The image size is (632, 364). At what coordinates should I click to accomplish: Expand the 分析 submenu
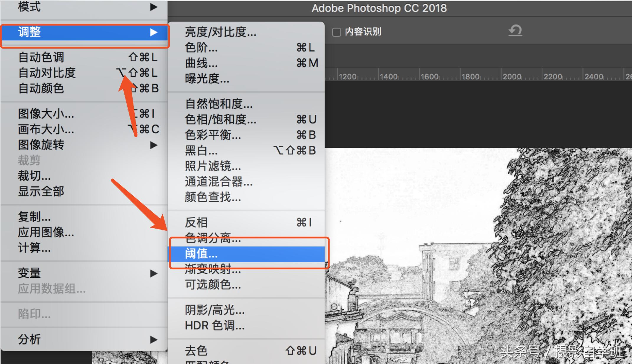(x=30, y=339)
